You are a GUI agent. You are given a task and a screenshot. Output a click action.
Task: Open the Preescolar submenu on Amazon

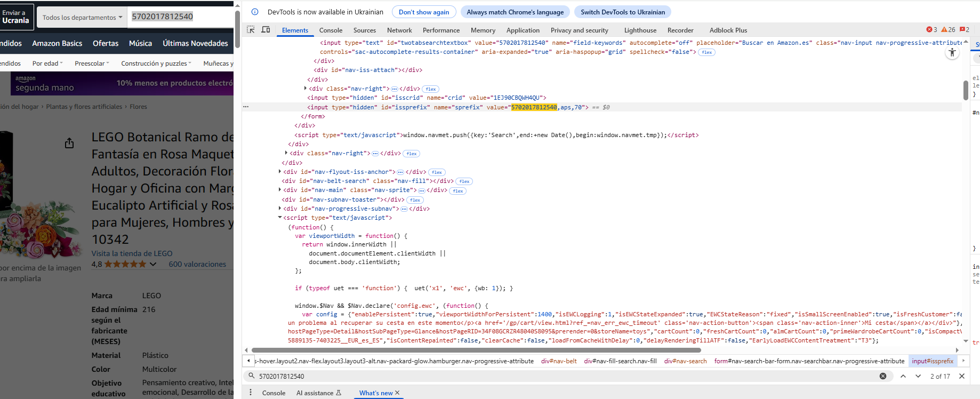point(92,63)
